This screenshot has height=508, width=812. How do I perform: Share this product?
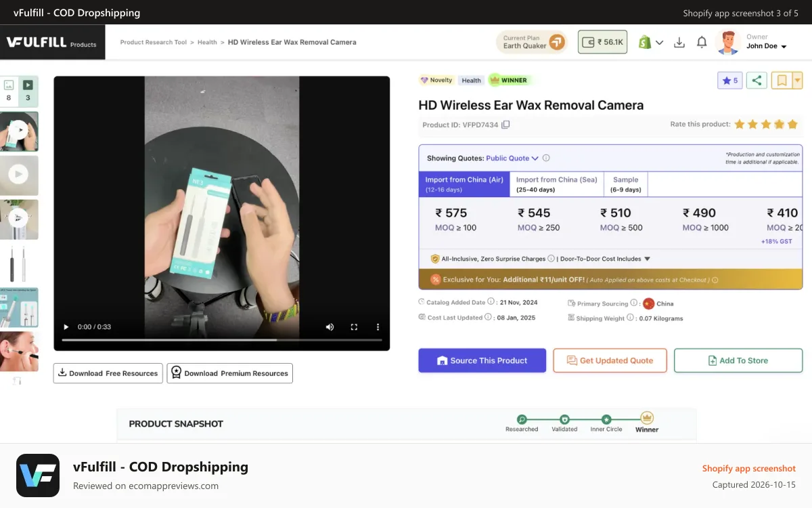(x=757, y=81)
